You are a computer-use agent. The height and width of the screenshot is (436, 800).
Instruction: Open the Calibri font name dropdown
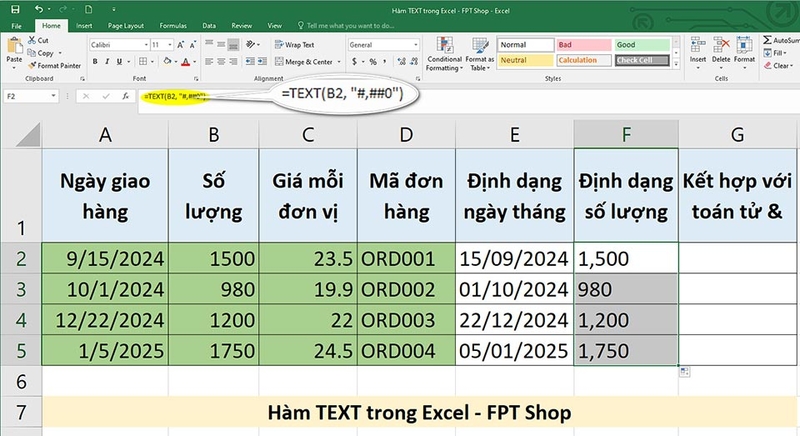(x=146, y=45)
